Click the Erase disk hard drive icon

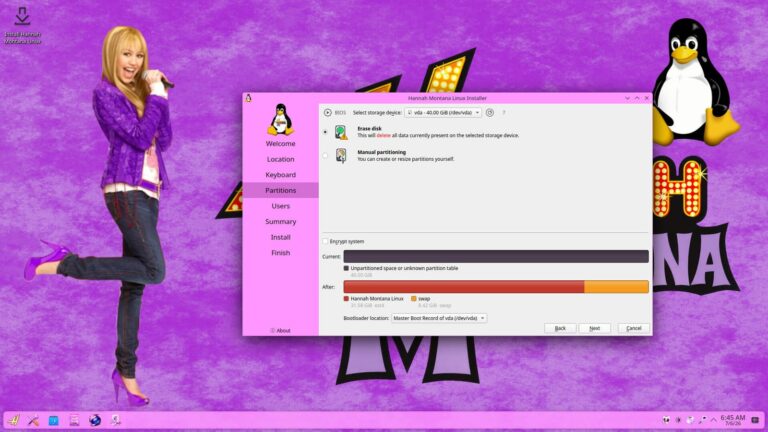coord(341,132)
